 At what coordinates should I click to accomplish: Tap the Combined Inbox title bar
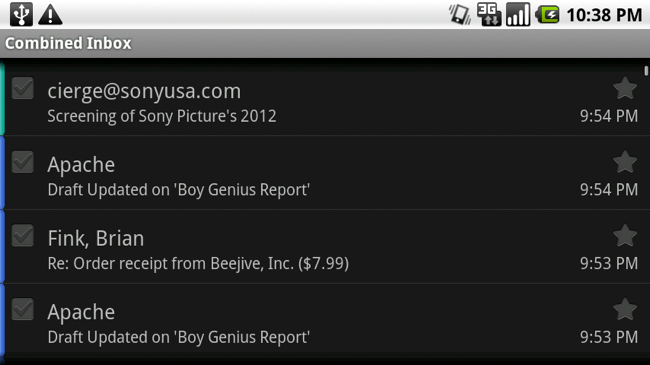click(x=325, y=43)
